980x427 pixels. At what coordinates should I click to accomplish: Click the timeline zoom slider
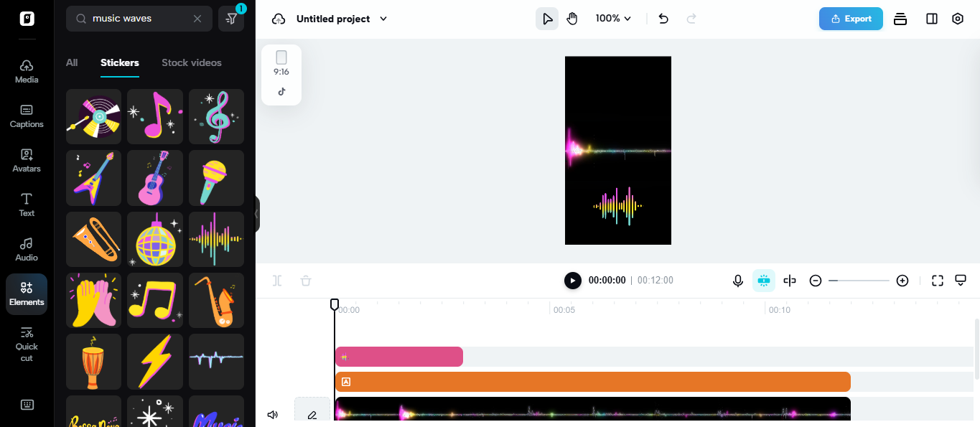point(859,281)
